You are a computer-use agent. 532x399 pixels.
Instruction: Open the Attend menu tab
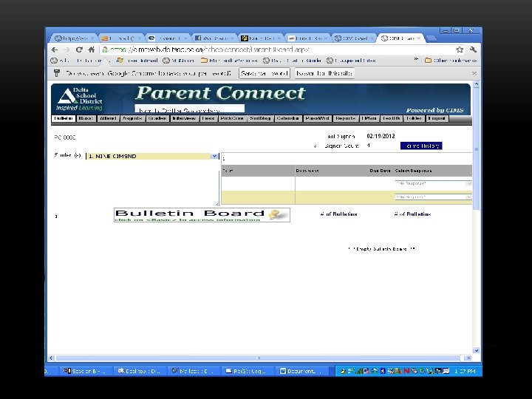pos(108,118)
